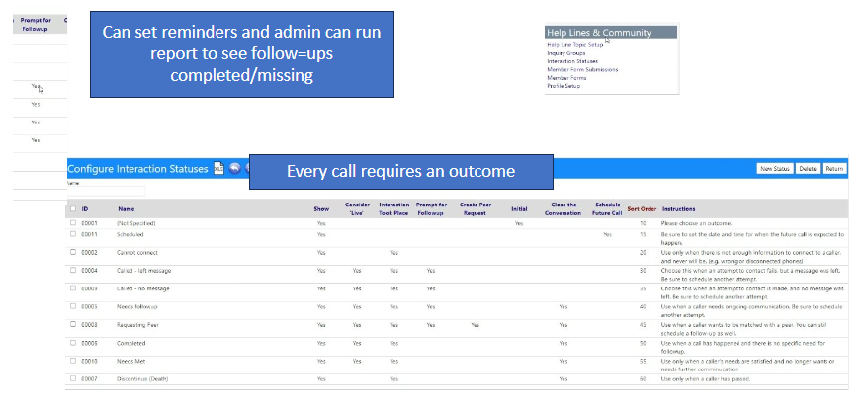The width and height of the screenshot is (868, 410).
Task: Open Profile Setup menu entry
Action: point(564,86)
